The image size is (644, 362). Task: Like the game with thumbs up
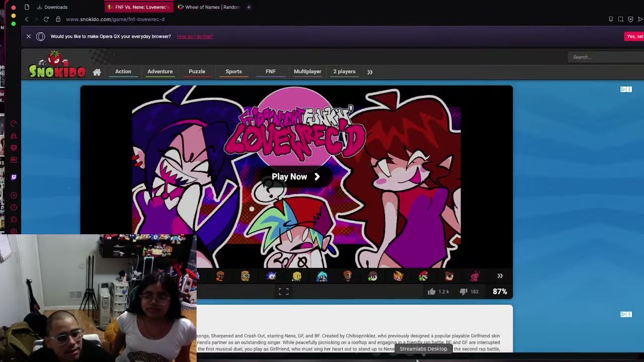[432, 292]
